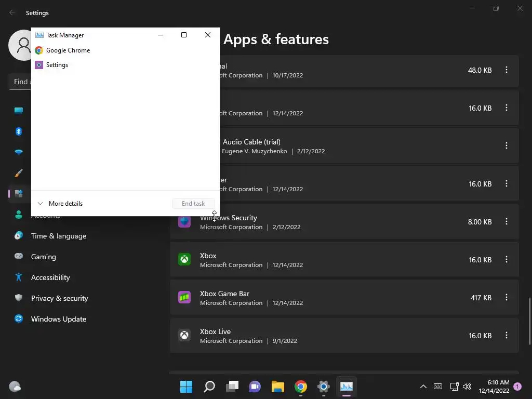The width and height of the screenshot is (532, 399).
Task: Click the weather widget icon on taskbar
Action: [x=15, y=387]
